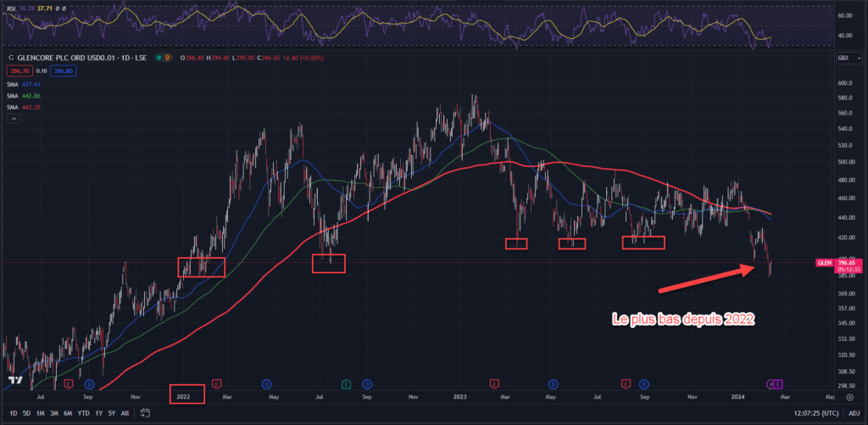Open the purple upcoming earnings E marker
This screenshot has width=868, height=425.
(x=778, y=383)
